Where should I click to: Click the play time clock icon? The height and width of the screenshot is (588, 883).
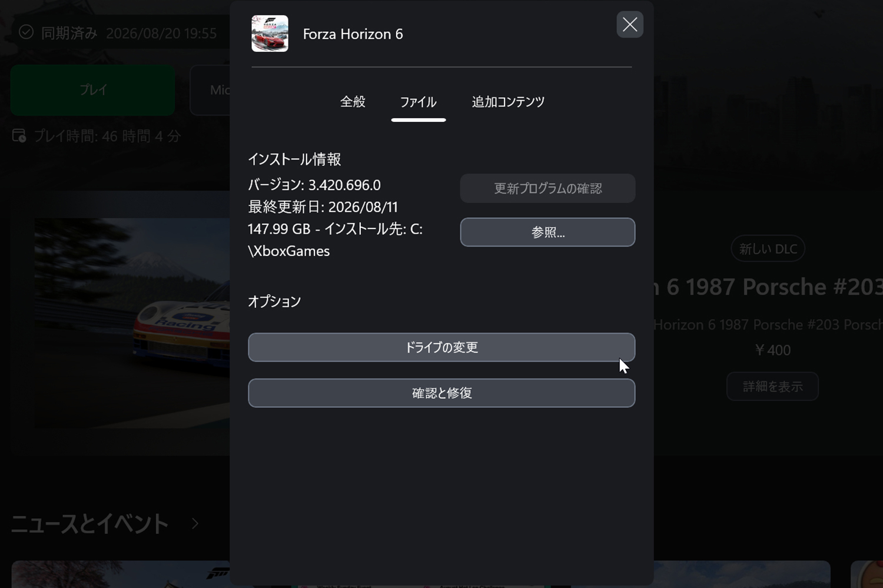[x=19, y=136]
